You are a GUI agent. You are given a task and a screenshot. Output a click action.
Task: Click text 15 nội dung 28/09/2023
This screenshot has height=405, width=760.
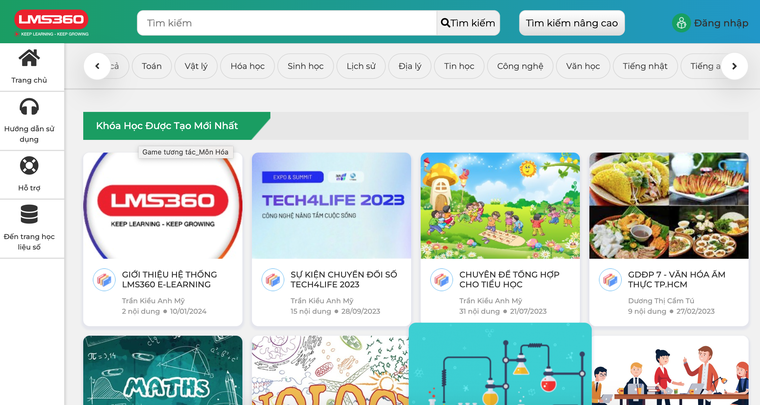pos(335,311)
